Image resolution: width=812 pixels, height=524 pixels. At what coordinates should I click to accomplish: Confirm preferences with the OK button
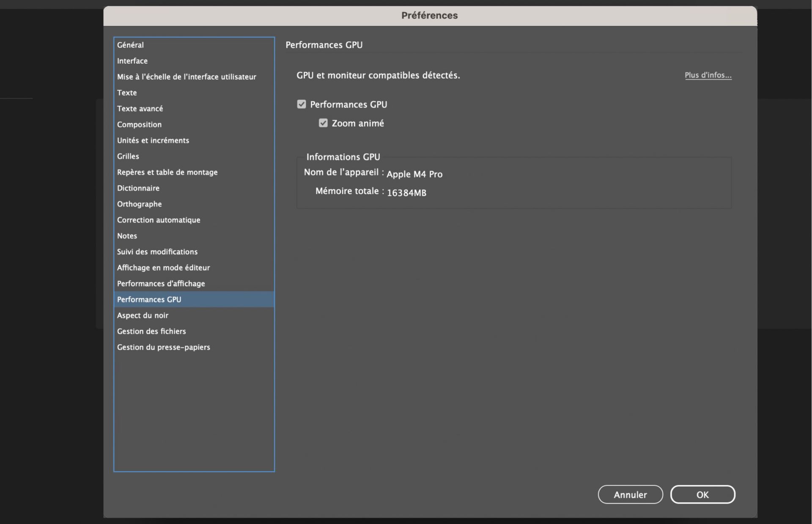click(x=702, y=494)
